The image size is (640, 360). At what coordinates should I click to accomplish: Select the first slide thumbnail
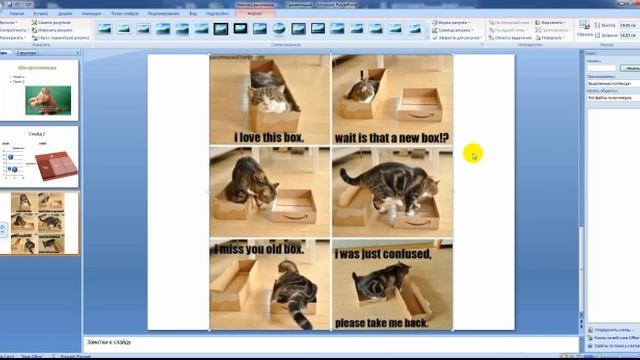pyautogui.click(x=40, y=90)
